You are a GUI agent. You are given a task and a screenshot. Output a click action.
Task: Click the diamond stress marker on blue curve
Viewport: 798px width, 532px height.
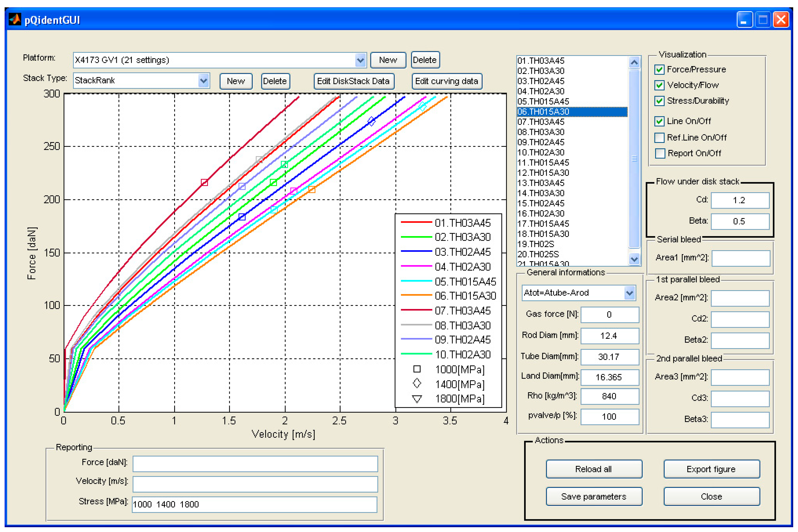click(x=371, y=121)
